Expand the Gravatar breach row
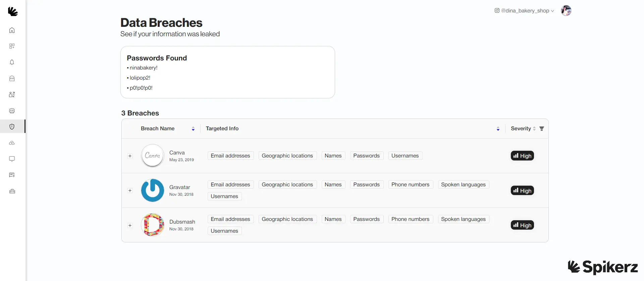Screen dimensions: 644x281 [130, 191]
